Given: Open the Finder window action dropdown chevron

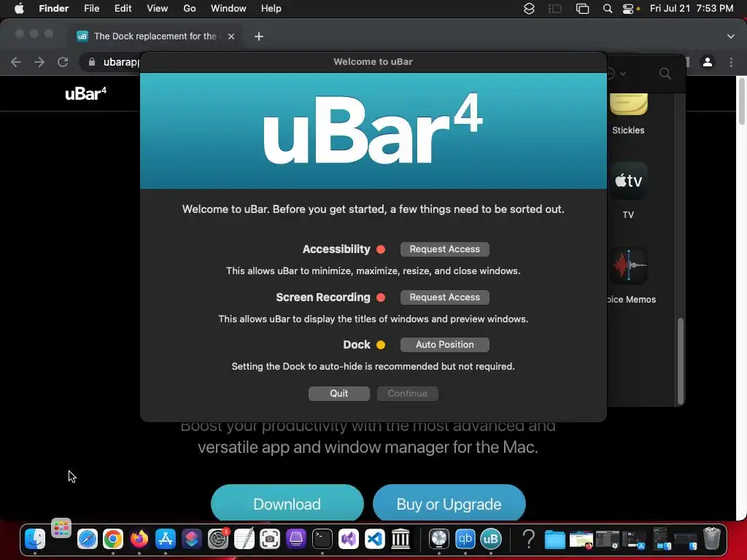Looking at the screenshot, I should click(x=623, y=74).
